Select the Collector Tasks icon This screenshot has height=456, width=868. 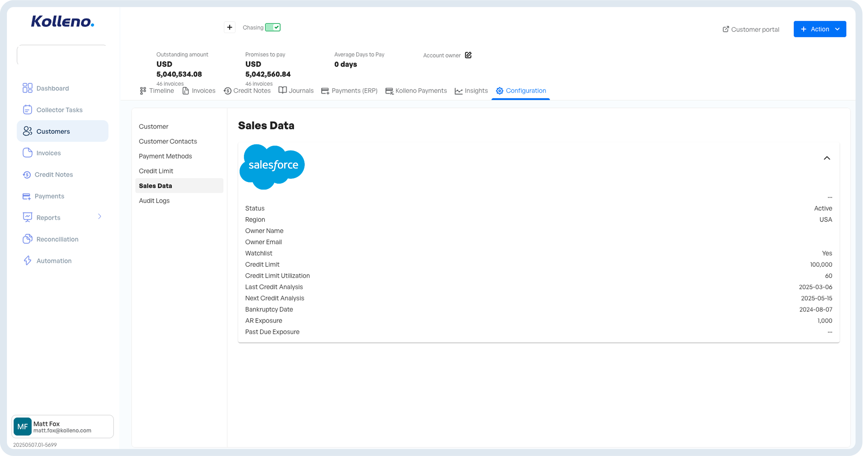[28, 109]
